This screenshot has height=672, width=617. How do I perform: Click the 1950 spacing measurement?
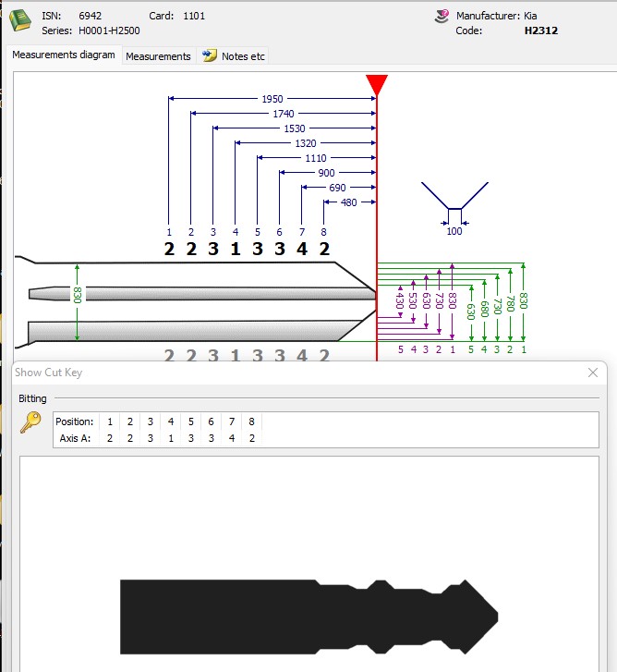pyautogui.click(x=272, y=99)
